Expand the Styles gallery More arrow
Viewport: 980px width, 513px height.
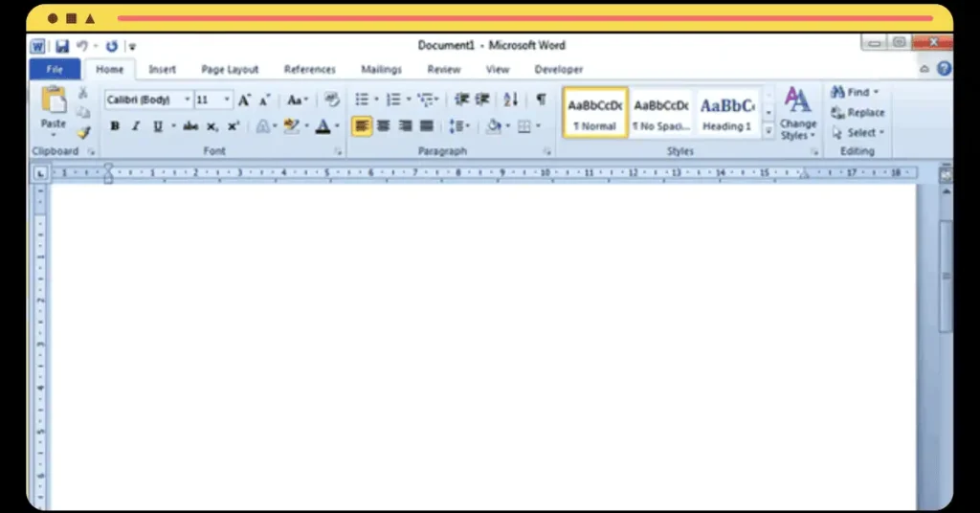pyautogui.click(x=768, y=130)
